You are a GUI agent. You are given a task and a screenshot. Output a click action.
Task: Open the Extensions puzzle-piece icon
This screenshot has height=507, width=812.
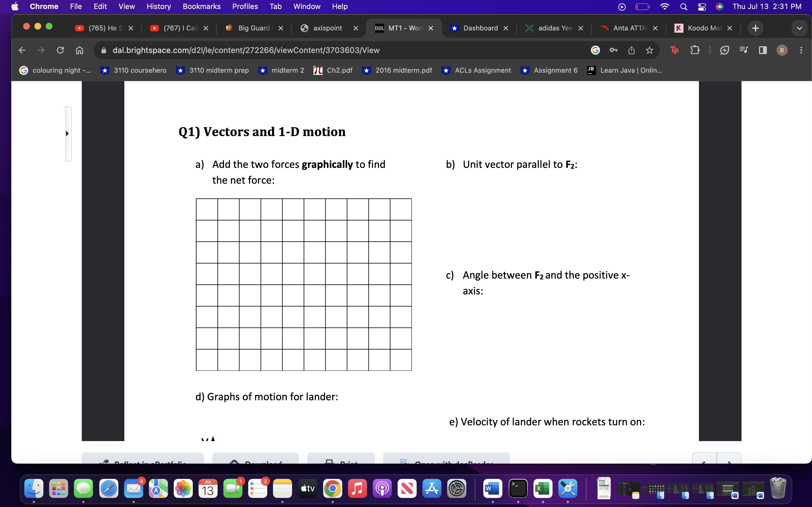(695, 50)
